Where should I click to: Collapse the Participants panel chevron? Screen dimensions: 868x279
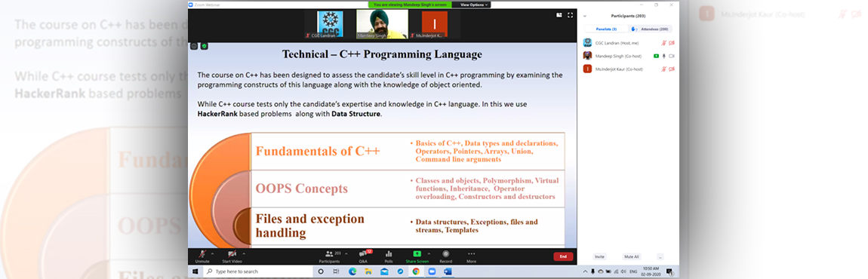click(585, 16)
